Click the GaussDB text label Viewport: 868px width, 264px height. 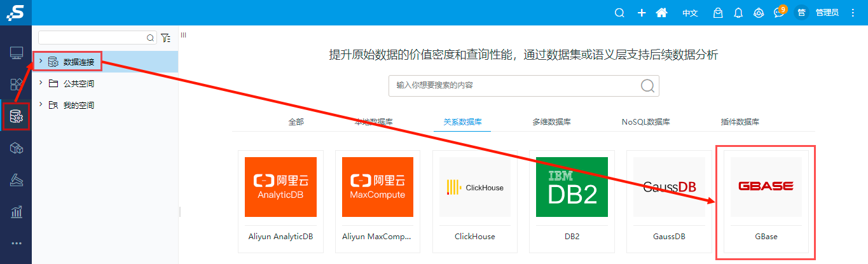(669, 236)
